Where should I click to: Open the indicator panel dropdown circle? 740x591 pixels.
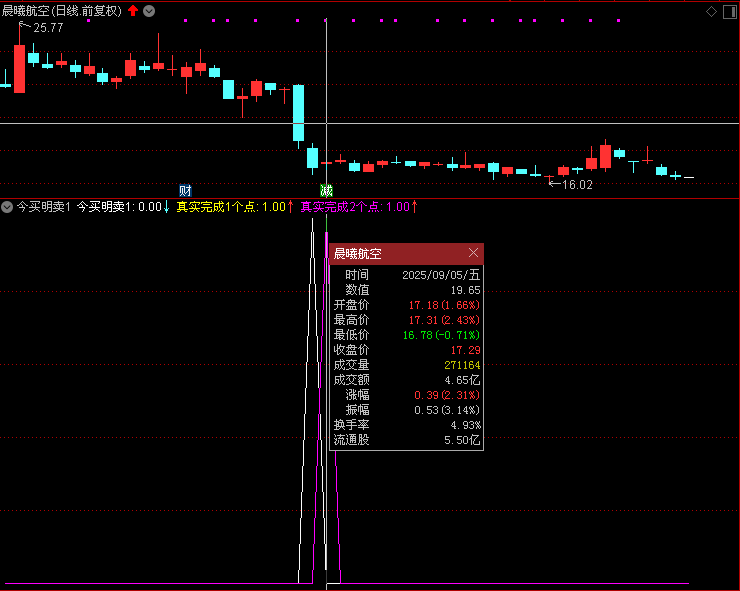[7, 207]
